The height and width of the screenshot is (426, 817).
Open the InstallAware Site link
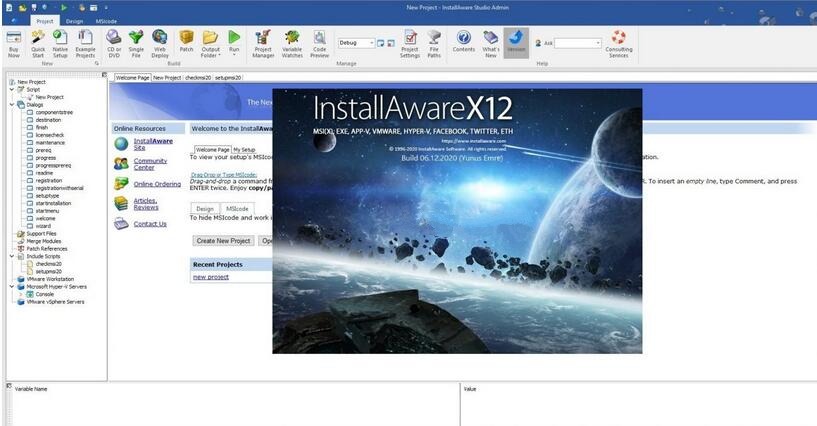click(x=153, y=144)
